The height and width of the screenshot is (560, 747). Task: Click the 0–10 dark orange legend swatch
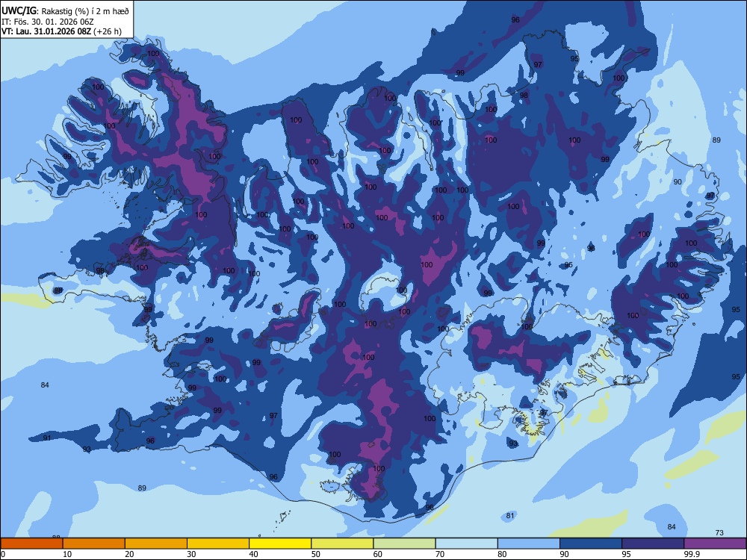pyautogui.click(x=31, y=544)
